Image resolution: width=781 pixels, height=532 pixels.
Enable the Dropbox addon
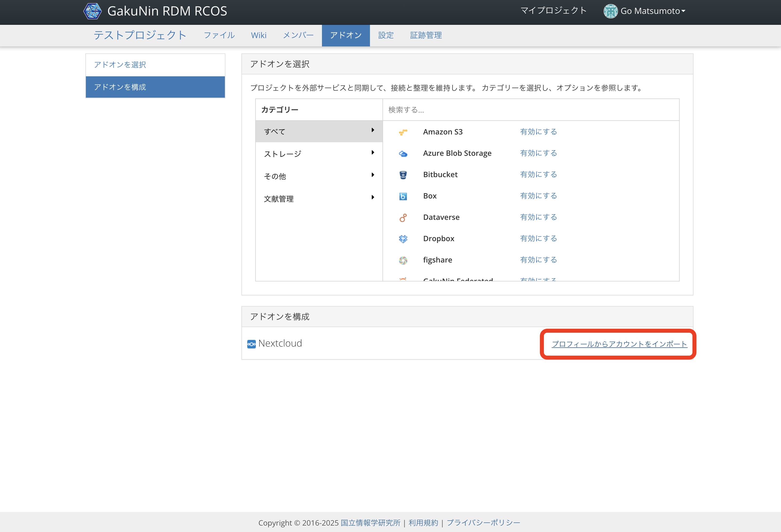point(538,239)
